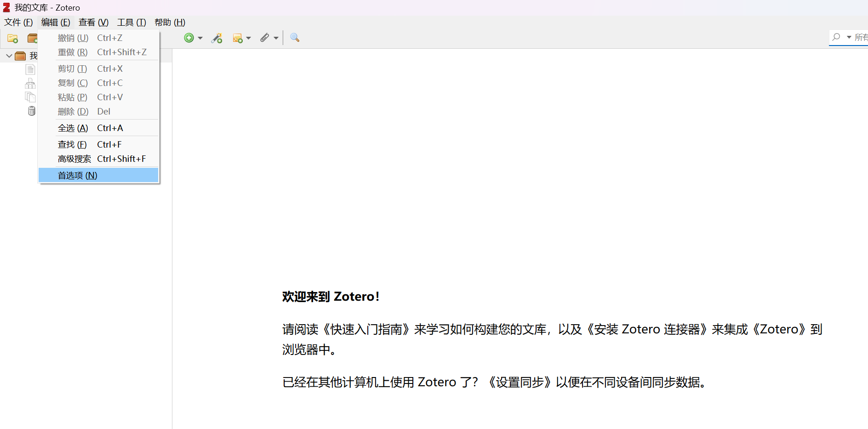
Task: Open the 帮助 (H) menu
Action: (x=170, y=23)
